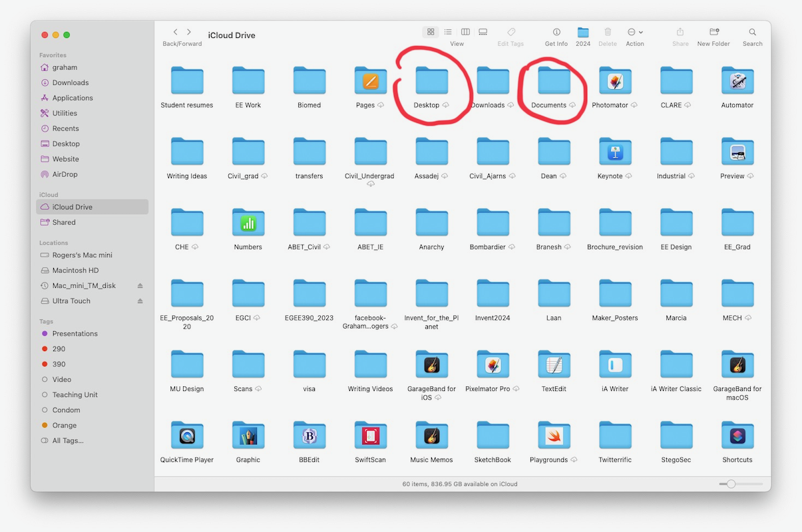The width and height of the screenshot is (802, 532).
Task: Switch to icon view in toolbar
Action: [x=431, y=32]
